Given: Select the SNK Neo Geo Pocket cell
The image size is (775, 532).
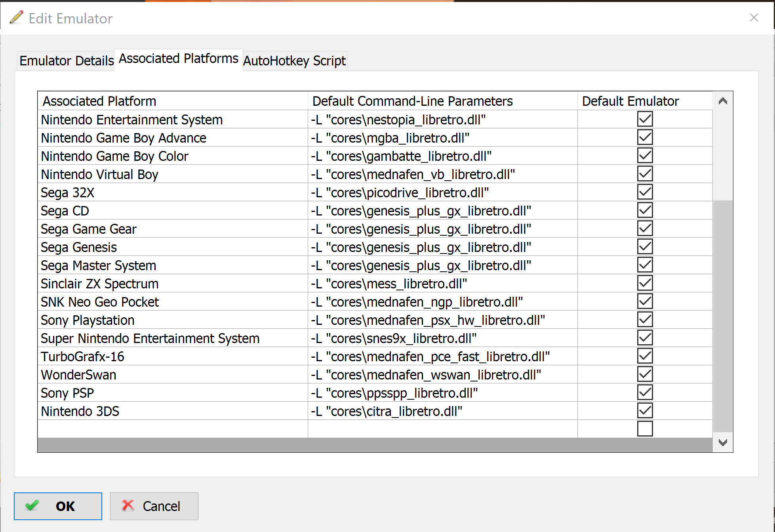Looking at the screenshot, I should pyautogui.click(x=173, y=301).
